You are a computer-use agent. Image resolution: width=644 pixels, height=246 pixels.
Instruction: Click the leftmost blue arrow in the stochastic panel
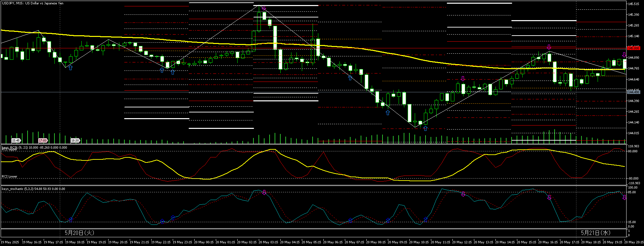(x=71, y=220)
